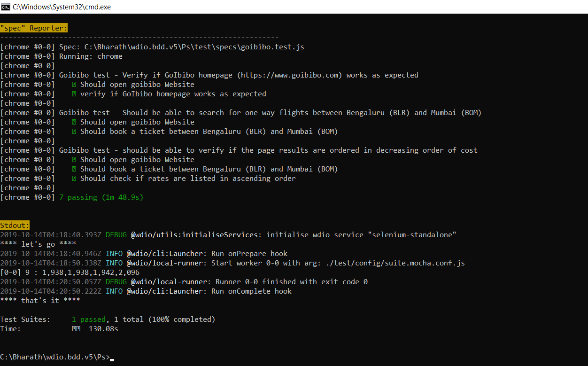588x366 pixels.
Task: Click the "decreasing order of cost" suite title
Action: tap(268, 150)
